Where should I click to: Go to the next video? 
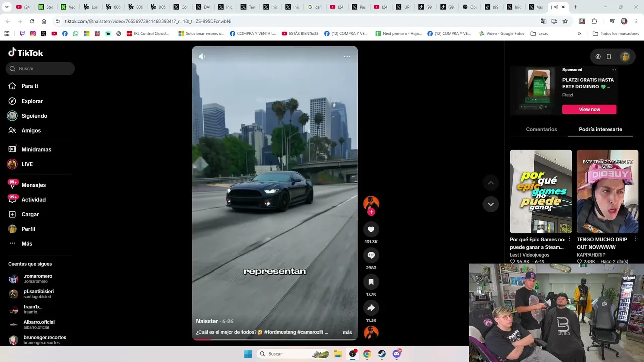click(491, 204)
